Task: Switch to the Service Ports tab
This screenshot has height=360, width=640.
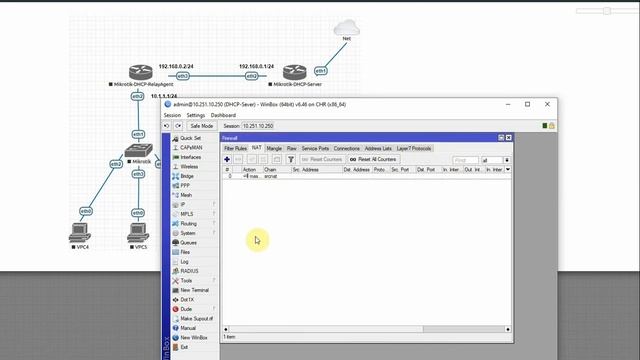Action: pos(315,149)
